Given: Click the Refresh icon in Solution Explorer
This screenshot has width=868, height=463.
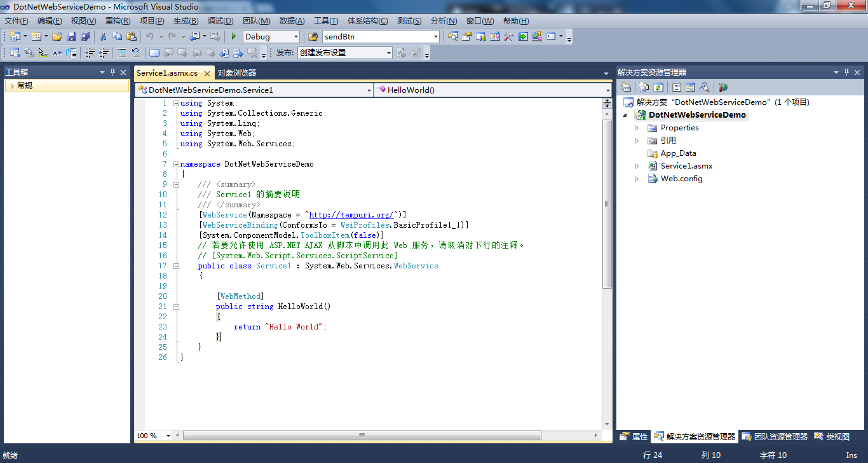Looking at the screenshot, I should click(x=658, y=87).
